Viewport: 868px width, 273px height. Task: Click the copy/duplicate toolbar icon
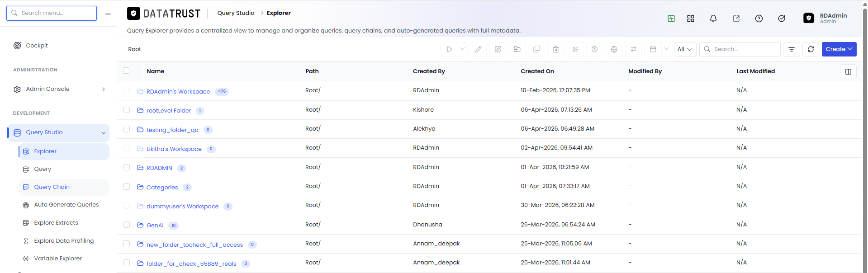tap(536, 49)
